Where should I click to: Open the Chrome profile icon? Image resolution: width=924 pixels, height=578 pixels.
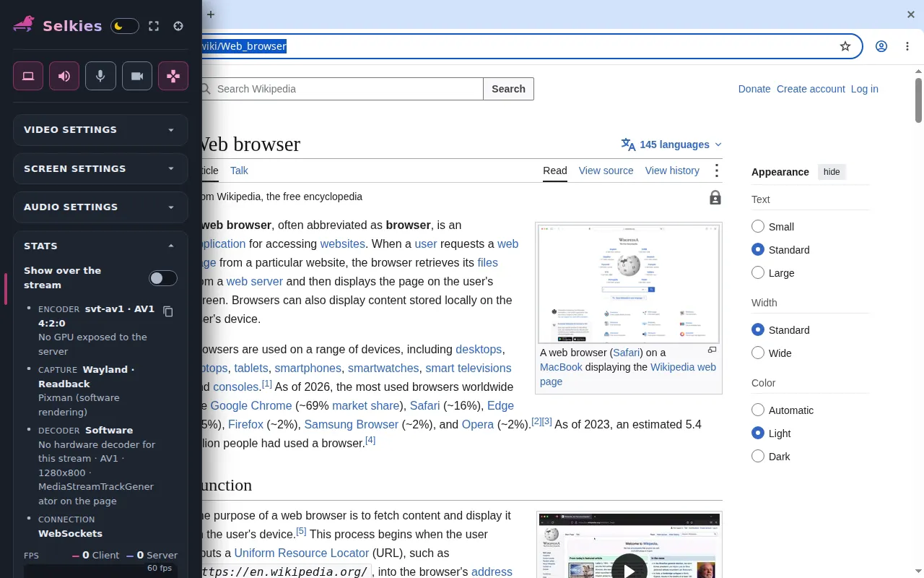coord(881,46)
